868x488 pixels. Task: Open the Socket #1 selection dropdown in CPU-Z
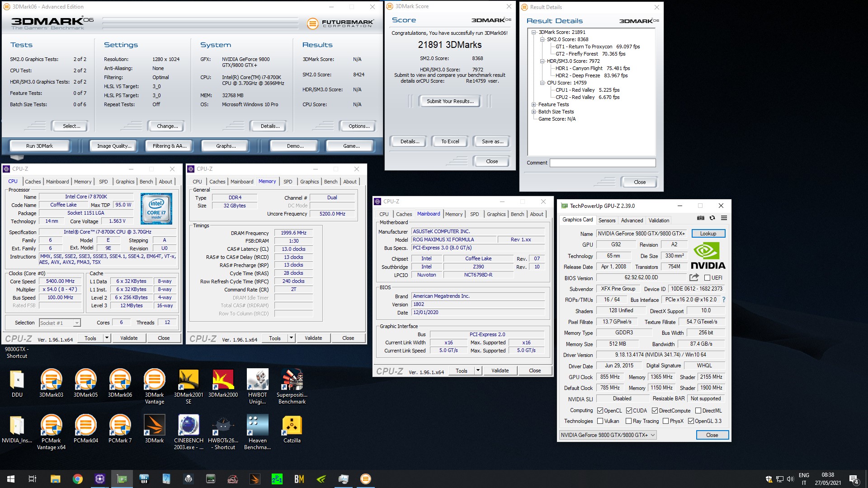60,323
